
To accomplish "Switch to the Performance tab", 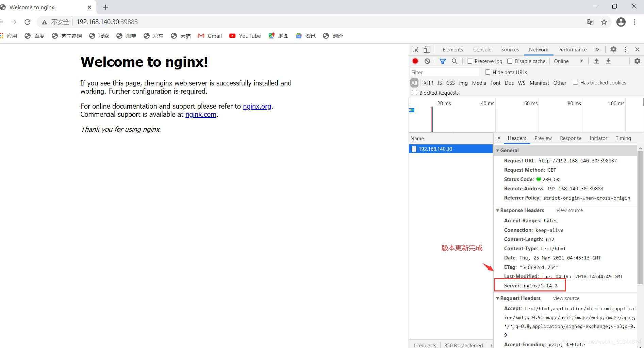I will pos(572,50).
